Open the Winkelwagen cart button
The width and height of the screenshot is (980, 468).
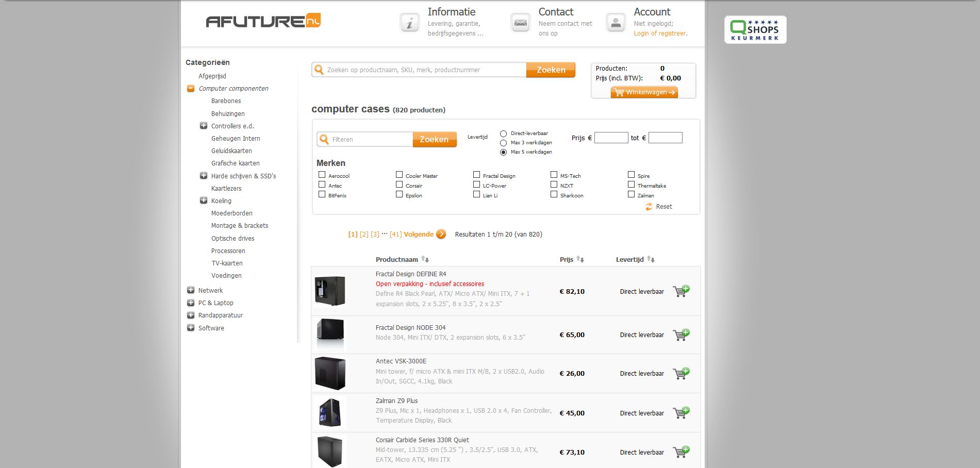pyautogui.click(x=644, y=92)
